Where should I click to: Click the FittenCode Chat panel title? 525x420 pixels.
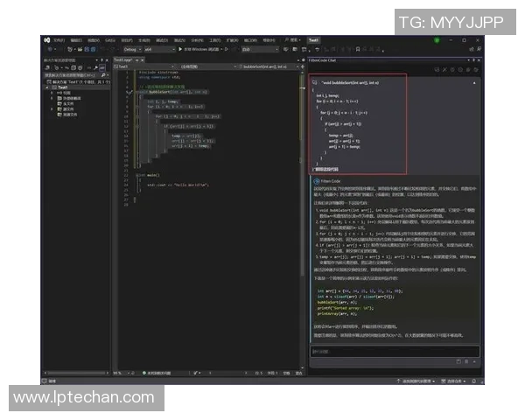coord(322,60)
